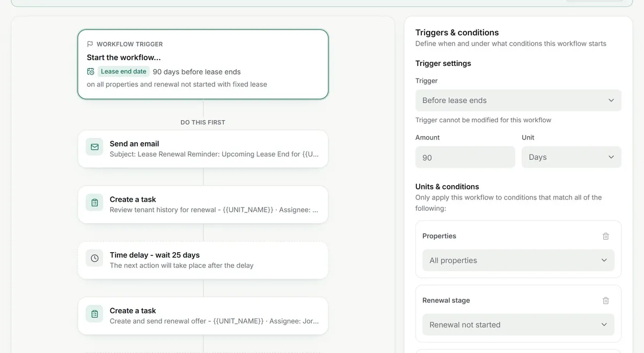
Task: Open the Review tenant history task step
Action: pos(203,204)
